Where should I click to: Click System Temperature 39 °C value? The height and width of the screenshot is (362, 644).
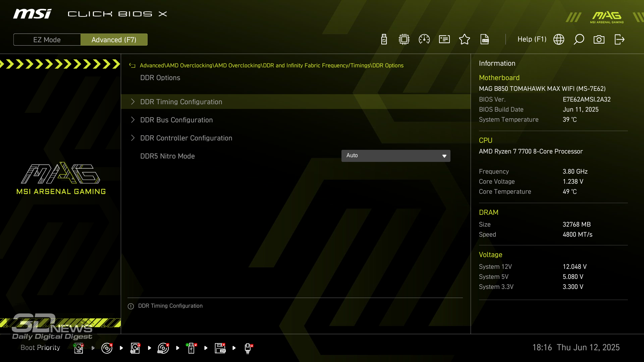pyautogui.click(x=570, y=120)
